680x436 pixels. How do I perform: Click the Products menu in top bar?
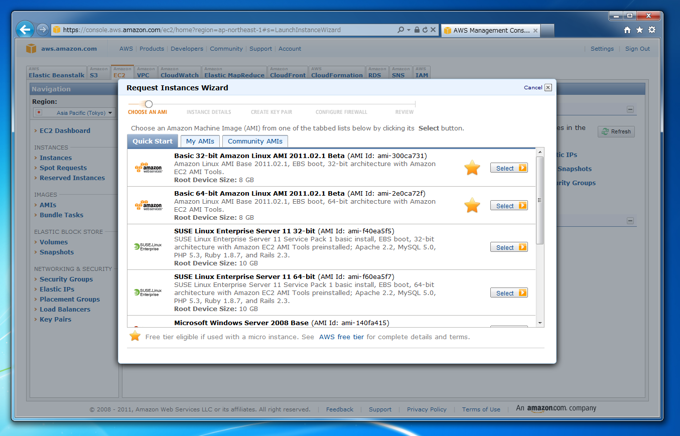pyautogui.click(x=151, y=49)
